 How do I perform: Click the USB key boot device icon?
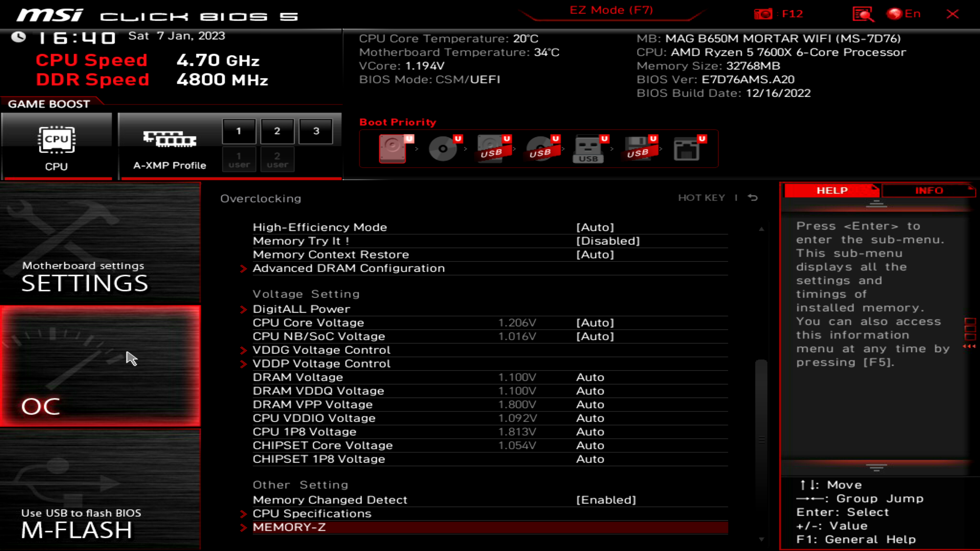click(589, 149)
